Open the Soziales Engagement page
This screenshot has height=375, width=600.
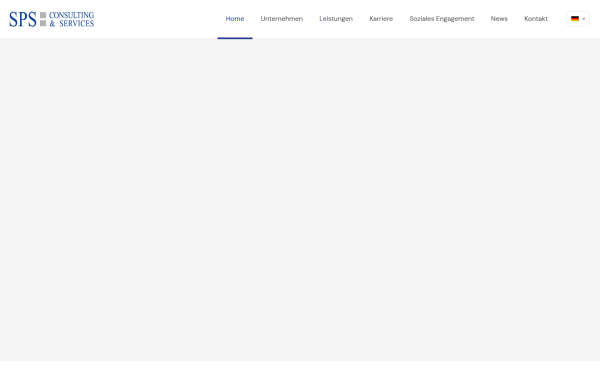click(x=442, y=19)
